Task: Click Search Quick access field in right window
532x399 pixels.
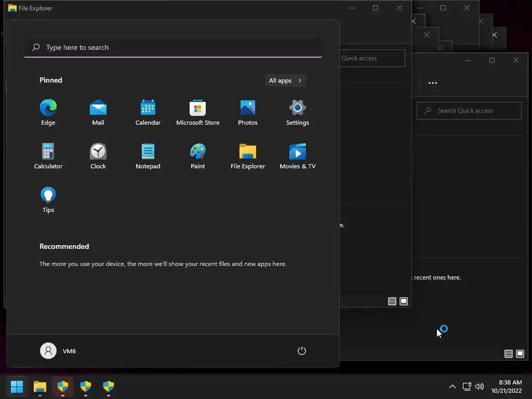Action: (x=469, y=111)
